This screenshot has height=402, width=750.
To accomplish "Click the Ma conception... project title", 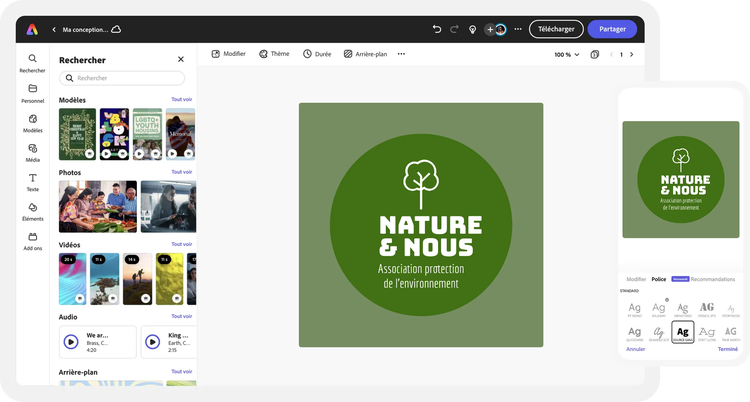I will pyautogui.click(x=85, y=30).
